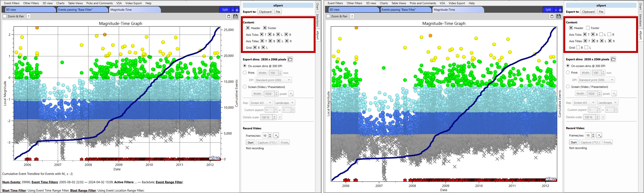644x193 pixels.
Task: Click the Details scale help icon in the right window
Action: [x=603, y=117]
